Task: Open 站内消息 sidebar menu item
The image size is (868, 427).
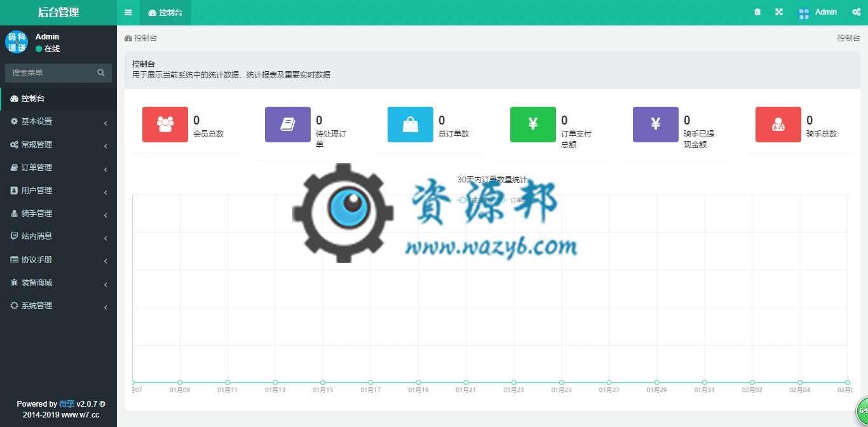Action: 58,236
